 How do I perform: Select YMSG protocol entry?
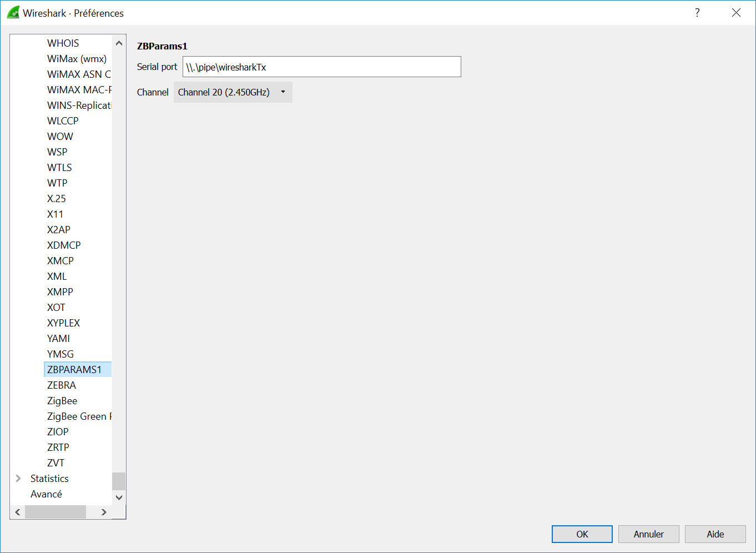(x=60, y=354)
